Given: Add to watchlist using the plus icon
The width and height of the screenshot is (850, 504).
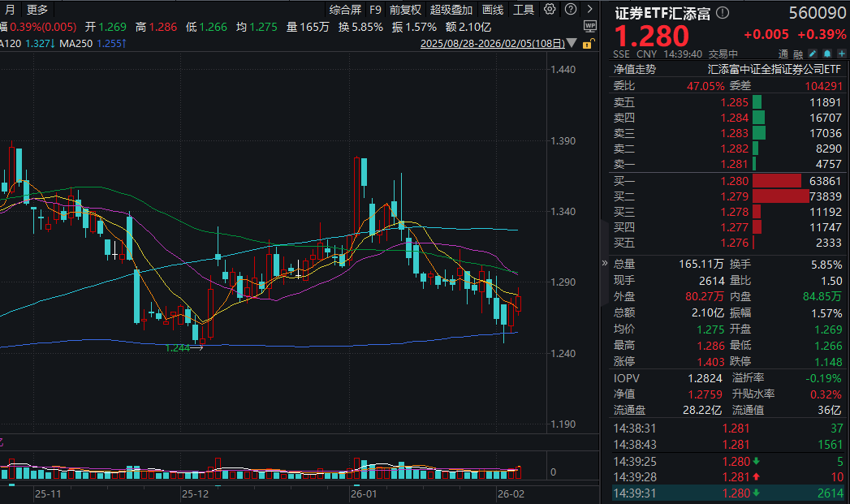Looking at the screenshot, I should [x=842, y=54].
